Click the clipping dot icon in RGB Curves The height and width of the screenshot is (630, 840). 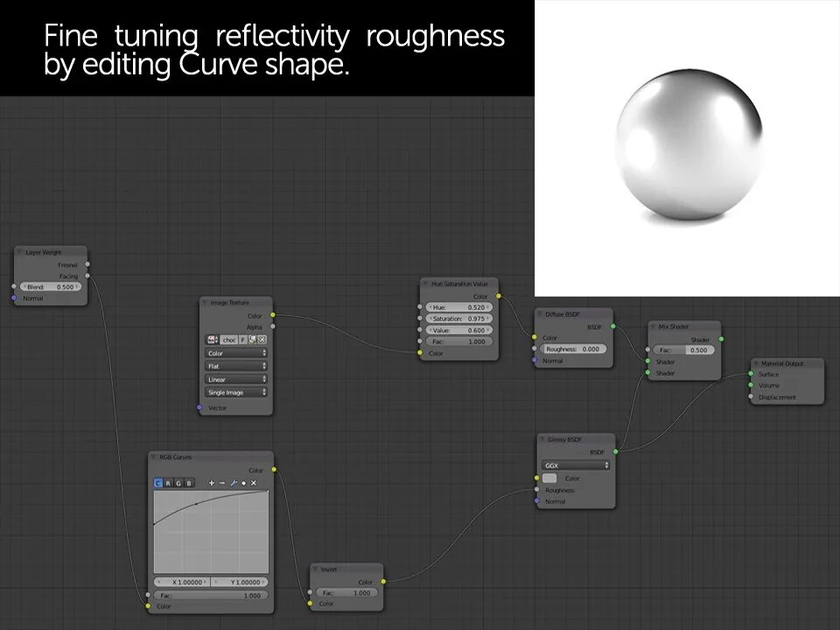pos(244,483)
